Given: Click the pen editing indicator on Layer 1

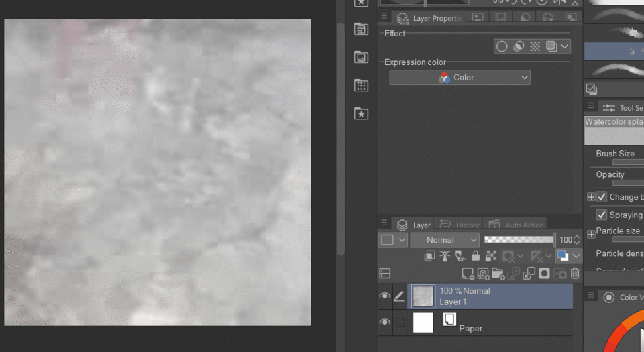Looking at the screenshot, I should (x=399, y=296).
